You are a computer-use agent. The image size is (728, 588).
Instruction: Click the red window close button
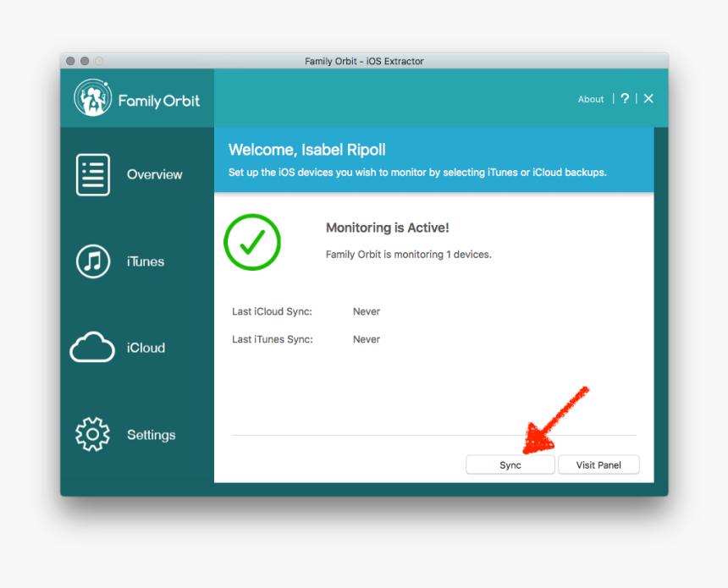tap(70, 61)
